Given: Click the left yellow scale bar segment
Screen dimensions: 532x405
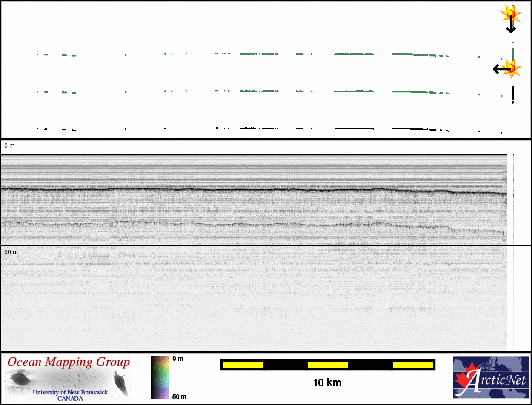Looking at the screenshot, I should (x=243, y=365).
